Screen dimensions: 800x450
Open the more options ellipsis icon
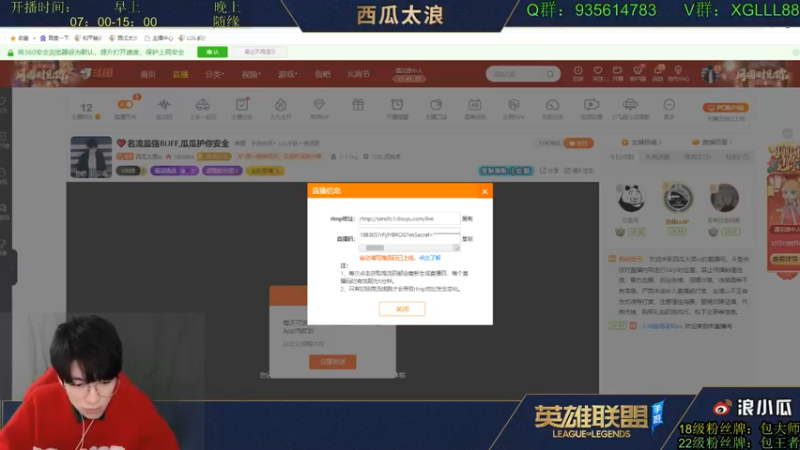coord(669,105)
